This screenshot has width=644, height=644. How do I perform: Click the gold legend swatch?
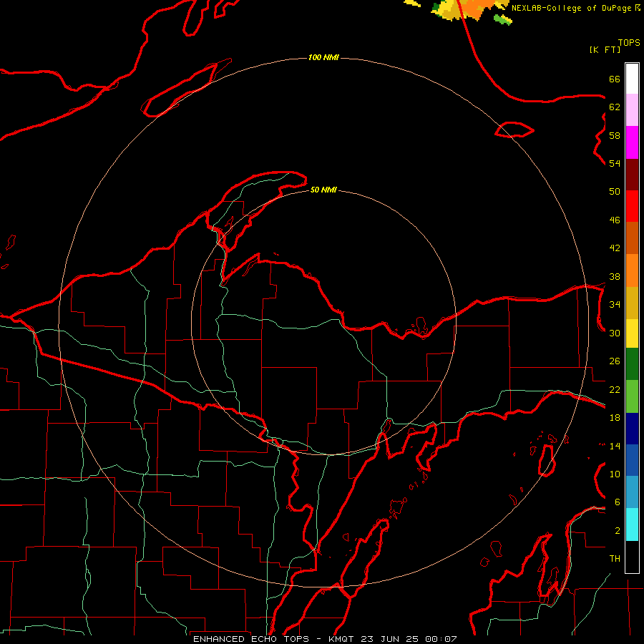coord(632,303)
